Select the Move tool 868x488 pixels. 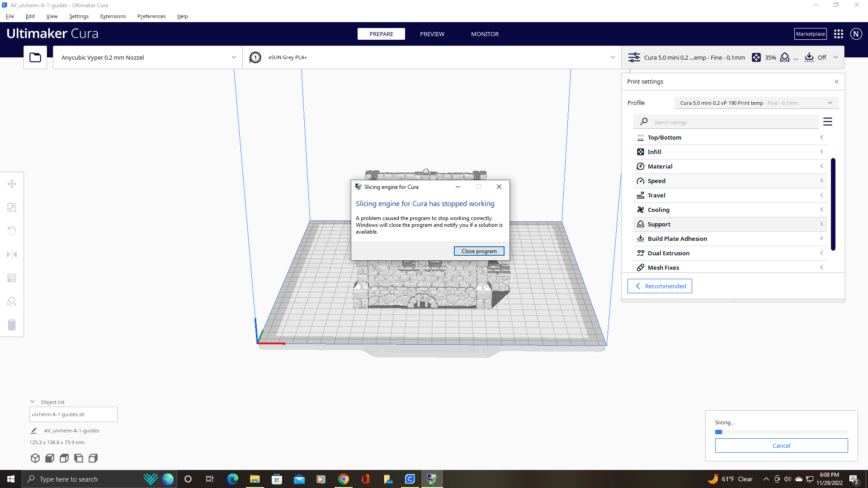click(12, 184)
